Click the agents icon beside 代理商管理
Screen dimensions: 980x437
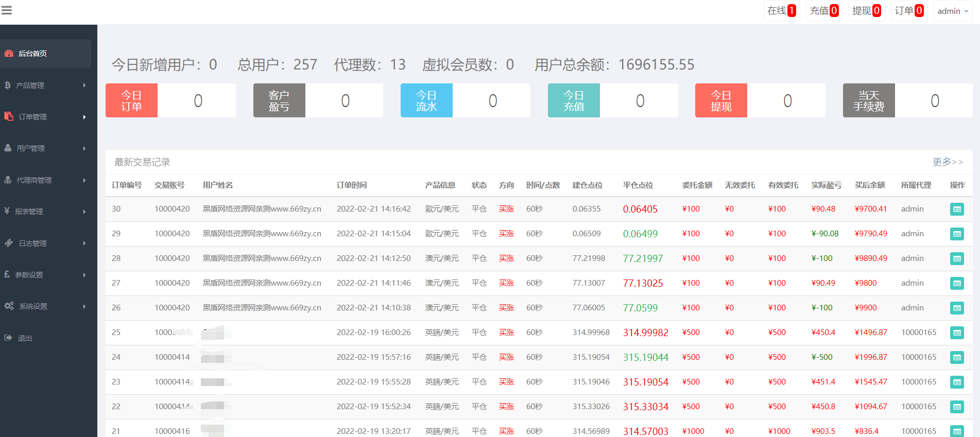point(8,180)
